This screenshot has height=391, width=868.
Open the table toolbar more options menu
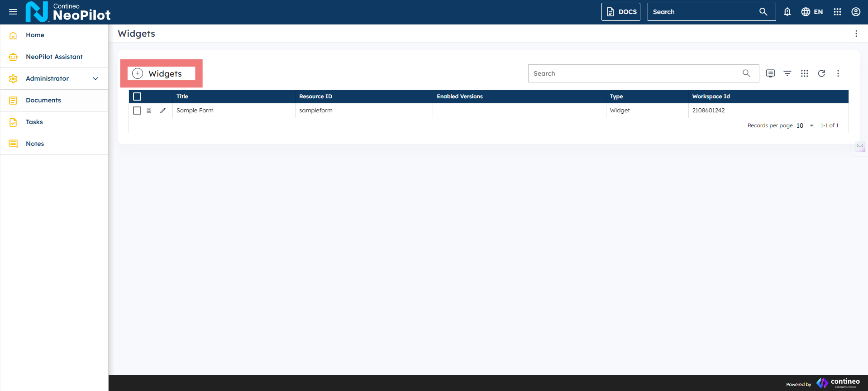point(838,73)
